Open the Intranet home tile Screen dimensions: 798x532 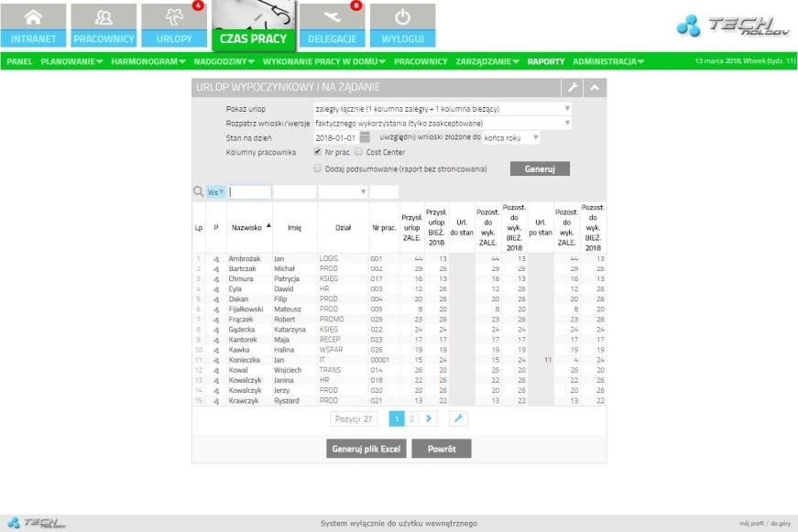34,26
